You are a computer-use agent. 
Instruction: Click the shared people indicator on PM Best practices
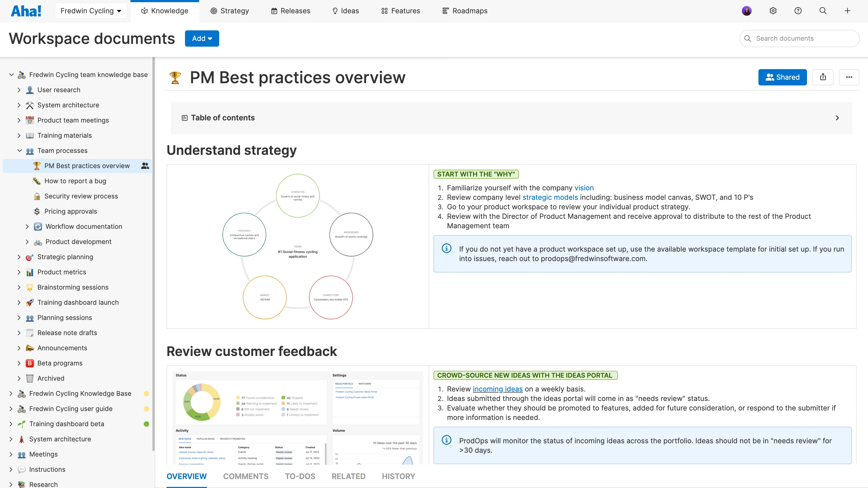pos(144,165)
